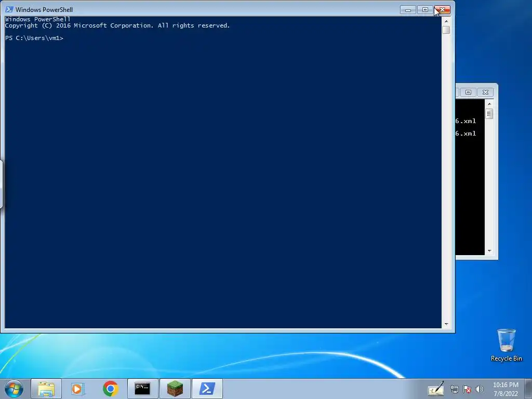The height and width of the screenshot is (399, 532).
Task: Click background console scrollbar down arrow
Action: point(489,251)
